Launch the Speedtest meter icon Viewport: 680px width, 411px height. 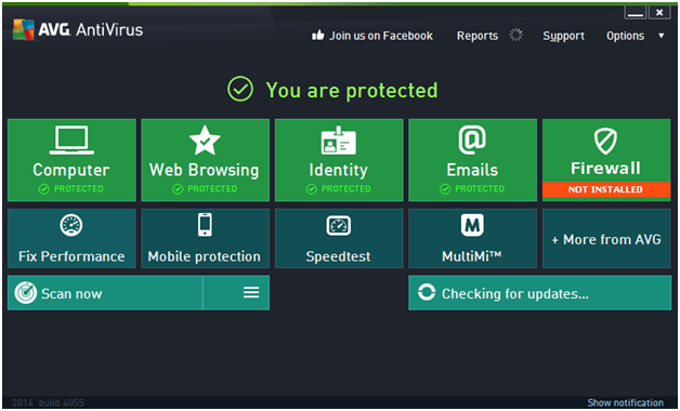click(x=338, y=225)
